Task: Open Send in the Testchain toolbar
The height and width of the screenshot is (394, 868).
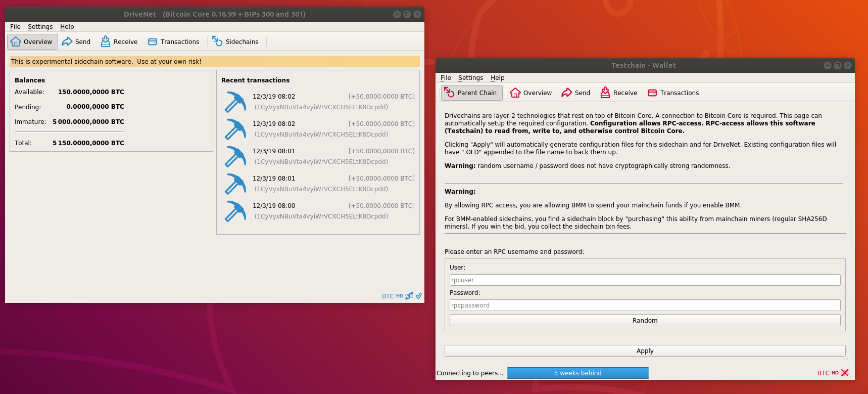Action: coord(576,93)
